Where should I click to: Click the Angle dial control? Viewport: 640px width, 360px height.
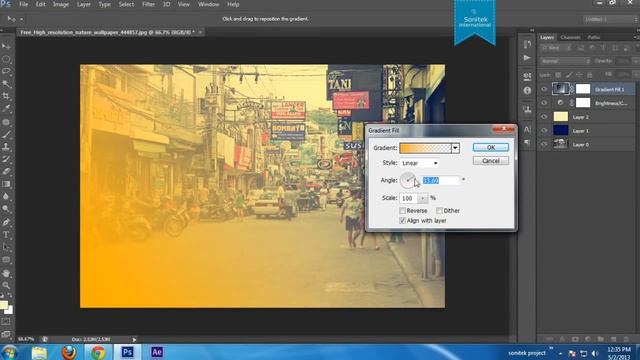point(408,180)
